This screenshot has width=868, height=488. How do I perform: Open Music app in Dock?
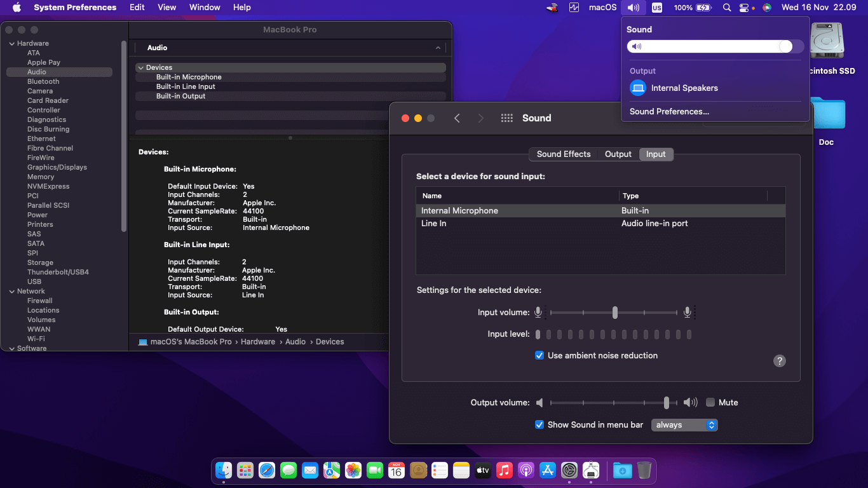(x=505, y=470)
